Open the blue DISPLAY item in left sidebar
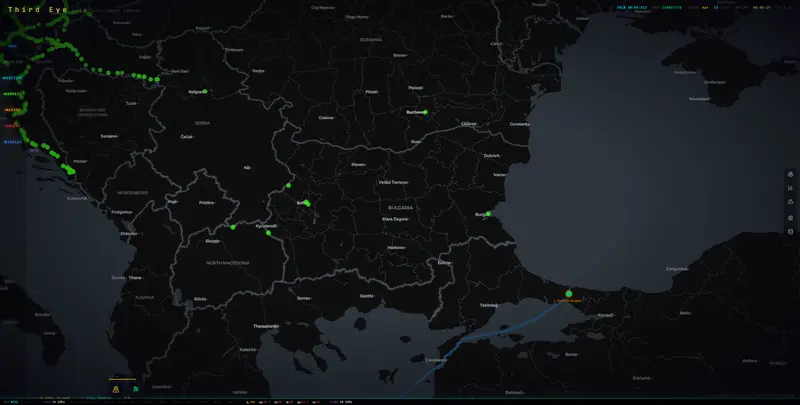Image resolution: width=800 pixels, height=405 pixels. pos(12,142)
